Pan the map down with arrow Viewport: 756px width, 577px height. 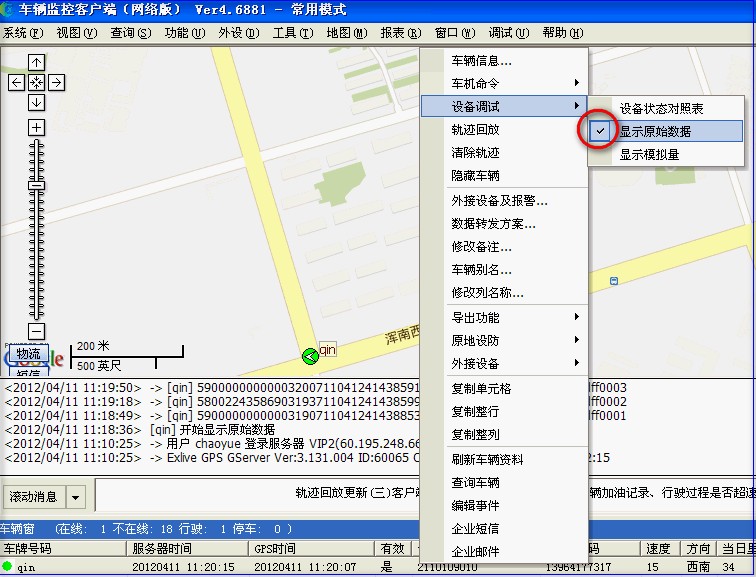pos(36,102)
